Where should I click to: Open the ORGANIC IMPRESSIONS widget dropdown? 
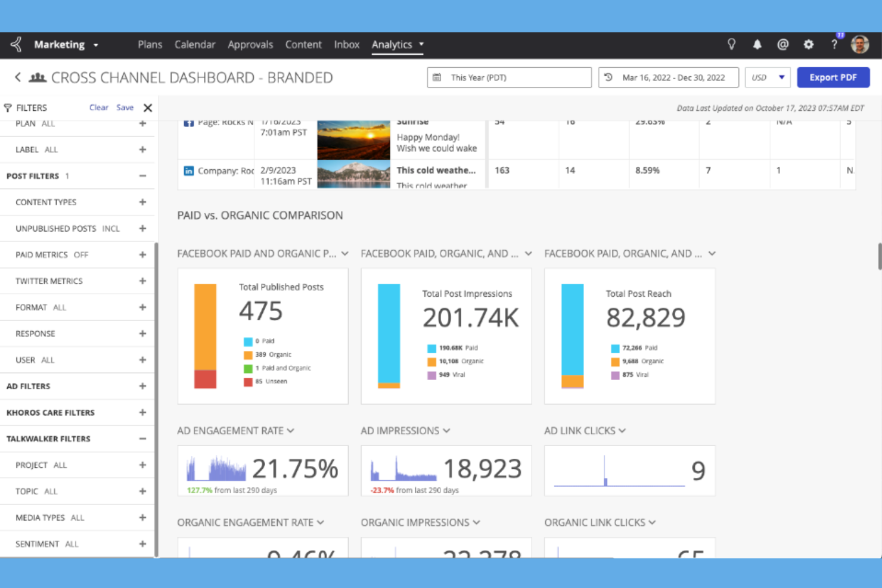click(476, 522)
